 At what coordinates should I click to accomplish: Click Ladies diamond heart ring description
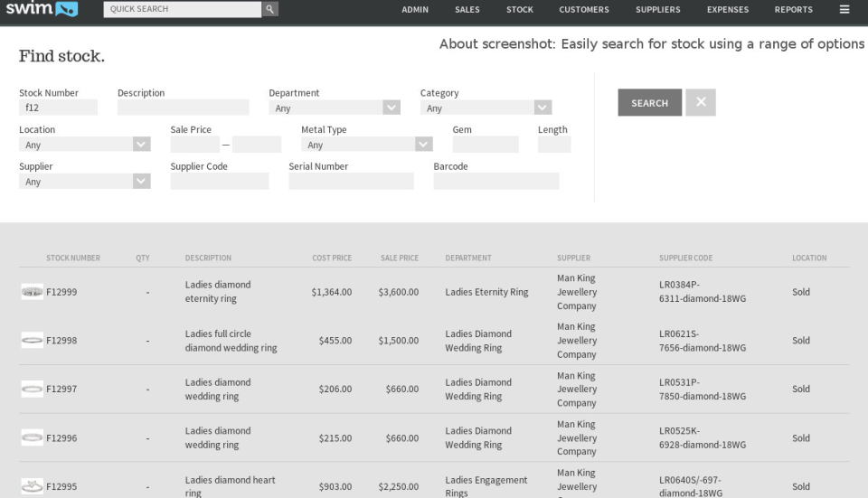[x=231, y=486]
